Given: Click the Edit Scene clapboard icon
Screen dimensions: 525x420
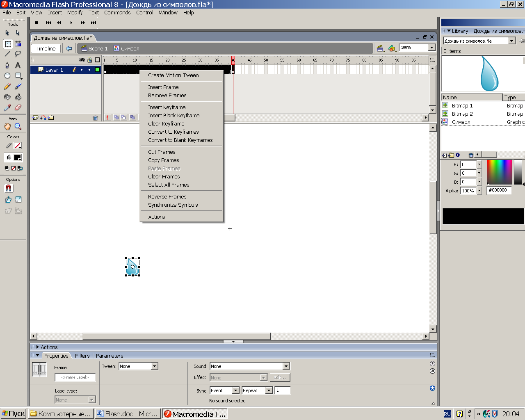Looking at the screenshot, I should 380,48.
